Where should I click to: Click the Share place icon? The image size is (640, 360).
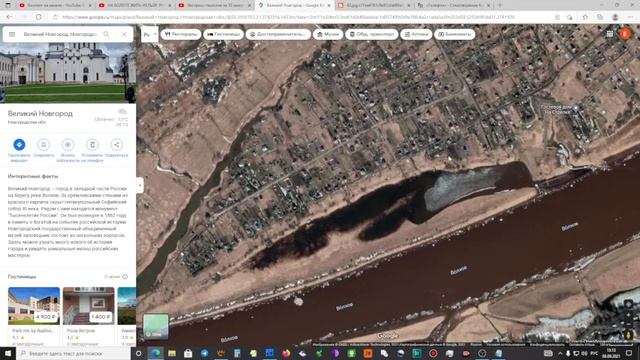116,144
